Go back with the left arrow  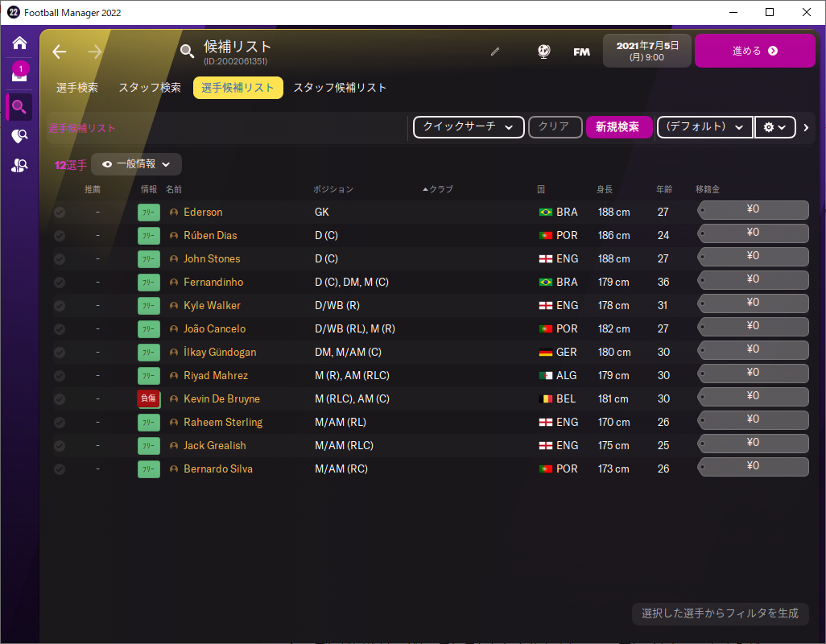[60, 52]
